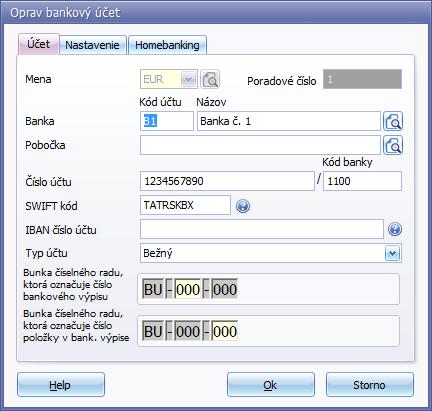The image size is (432, 411).
Task: Open currency lookup icon beside EUR
Action: pyautogui.click(x=210, y=79)
